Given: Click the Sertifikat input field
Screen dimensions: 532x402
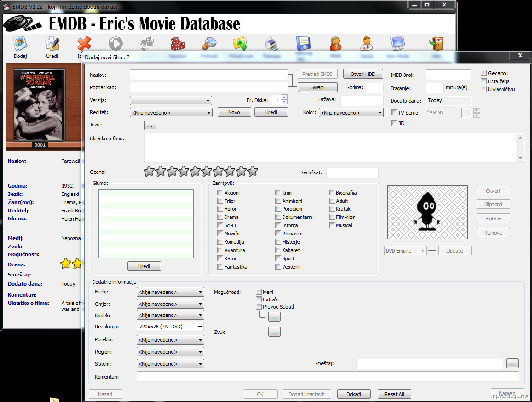Looking at the screenshot, I should [x=352, y=172].
